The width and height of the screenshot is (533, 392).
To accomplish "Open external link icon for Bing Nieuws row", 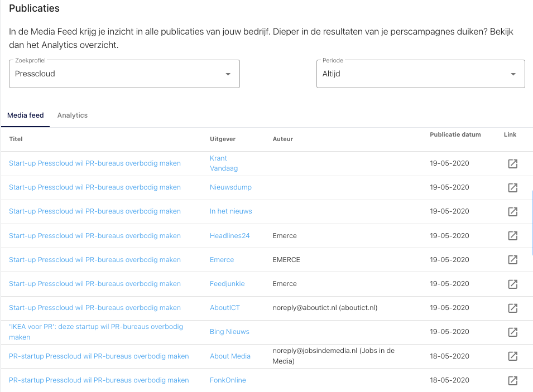I will click(x=512, y=332).
